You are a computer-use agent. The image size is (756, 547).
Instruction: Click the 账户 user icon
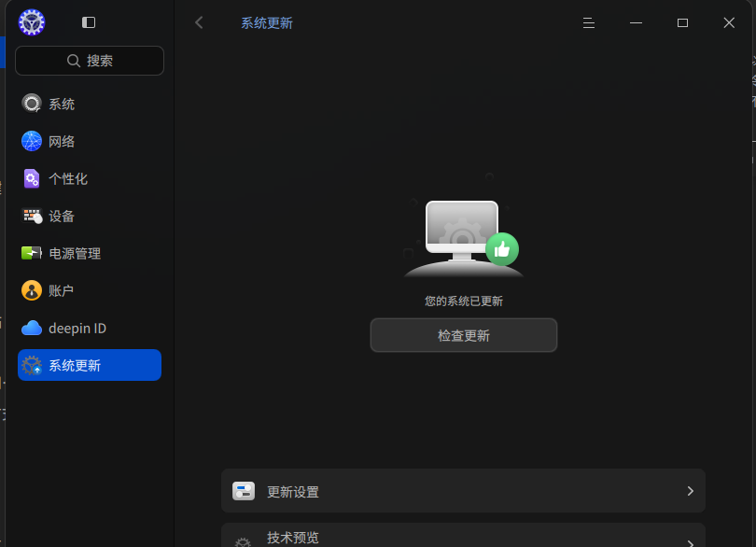pyautogui.click(x=32, y=290)
